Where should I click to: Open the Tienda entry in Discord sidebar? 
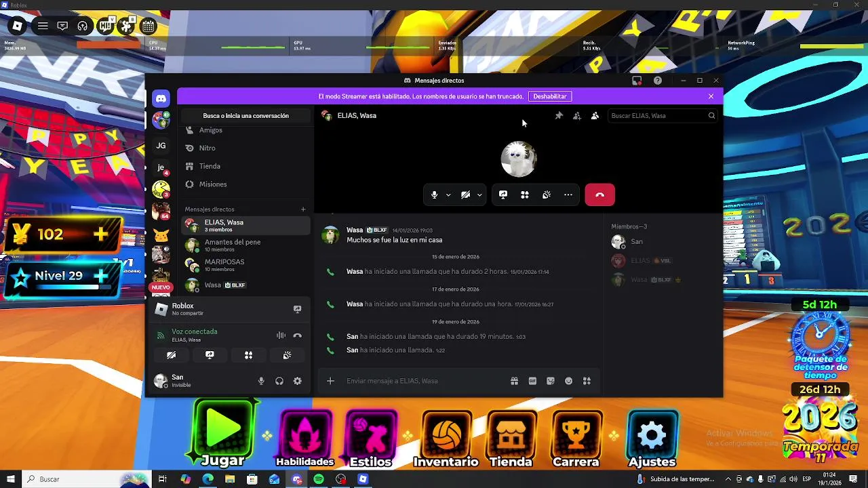tap(245, 166)
